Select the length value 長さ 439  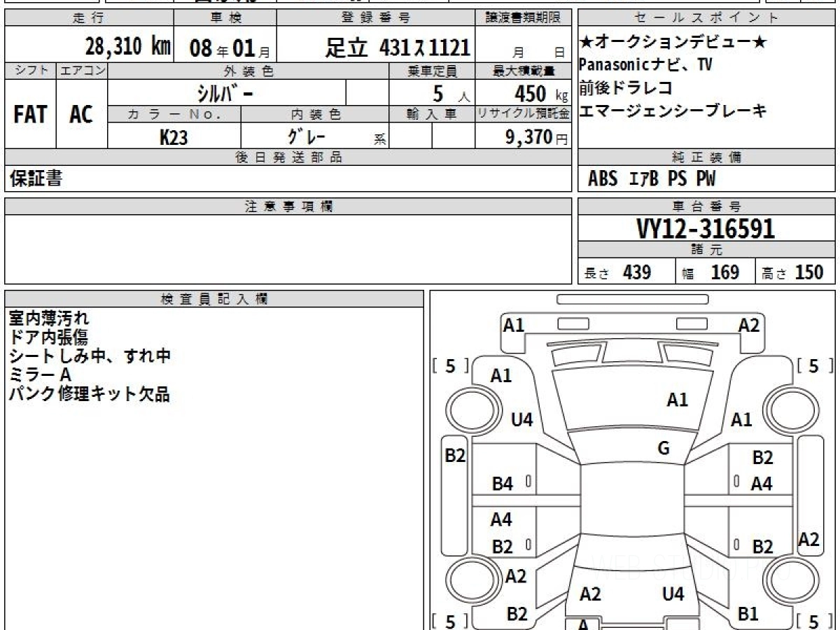click(617, 273)
